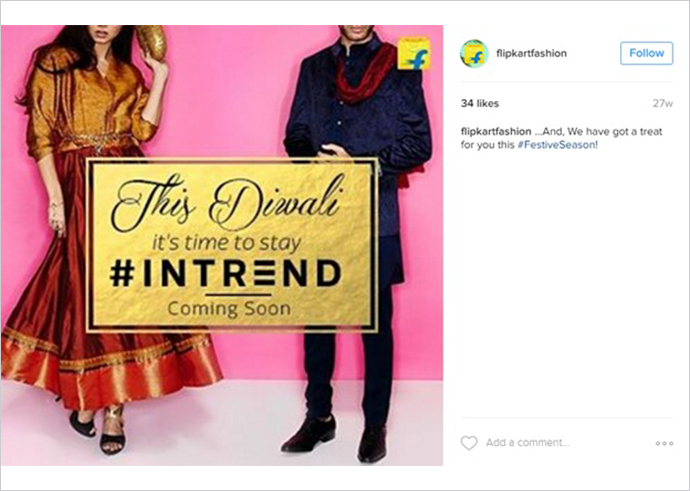Open flipkartfashion username in header
The height and width of the screenshot is (491, 690).
click(531, 53)
